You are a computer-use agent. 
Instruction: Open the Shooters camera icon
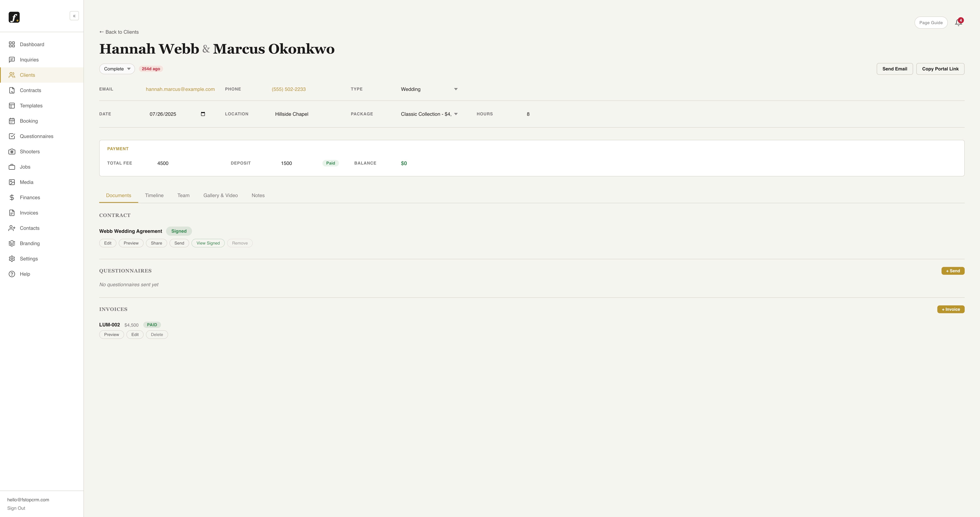pos(12,152)
